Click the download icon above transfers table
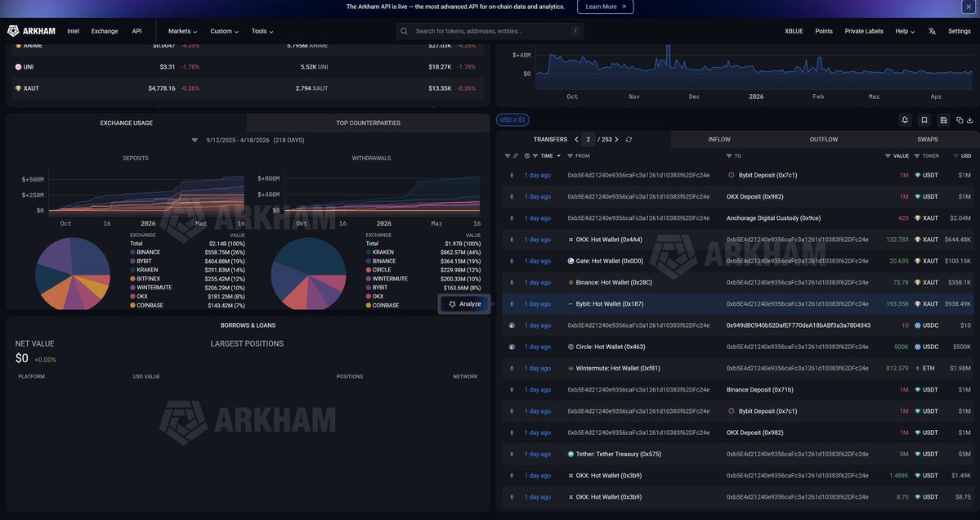The width and height of the screenshot is (980, 520). pos(970,120)
